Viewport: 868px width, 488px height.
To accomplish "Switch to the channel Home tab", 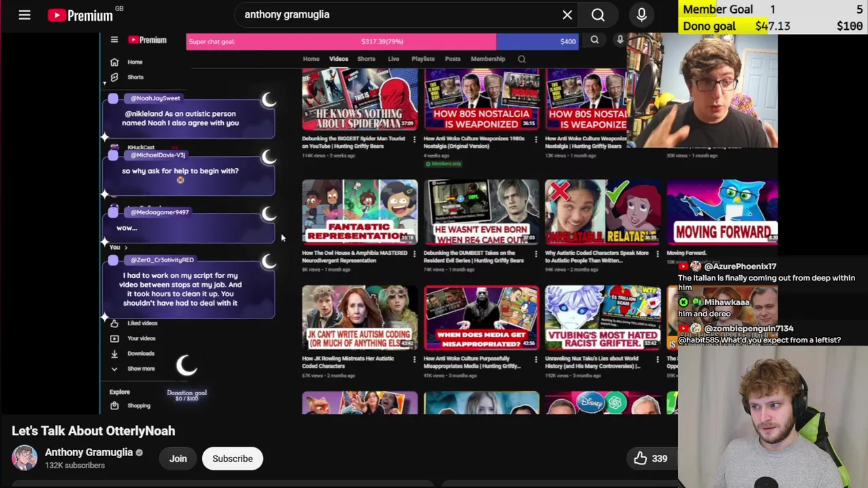I will point(311,59).
